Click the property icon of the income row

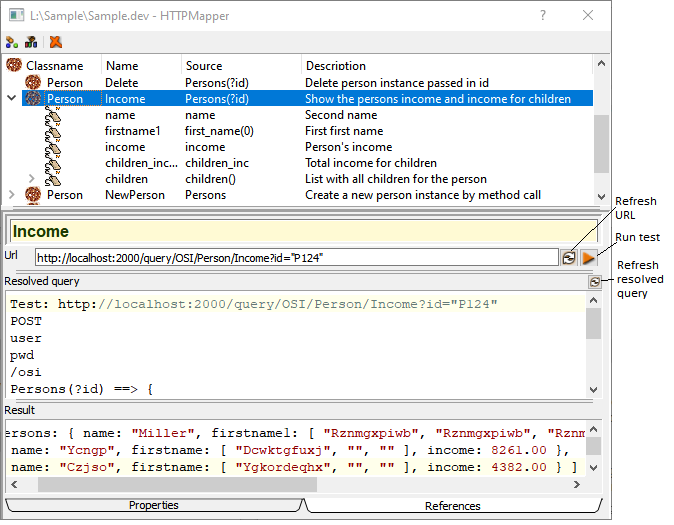[54, 147]
